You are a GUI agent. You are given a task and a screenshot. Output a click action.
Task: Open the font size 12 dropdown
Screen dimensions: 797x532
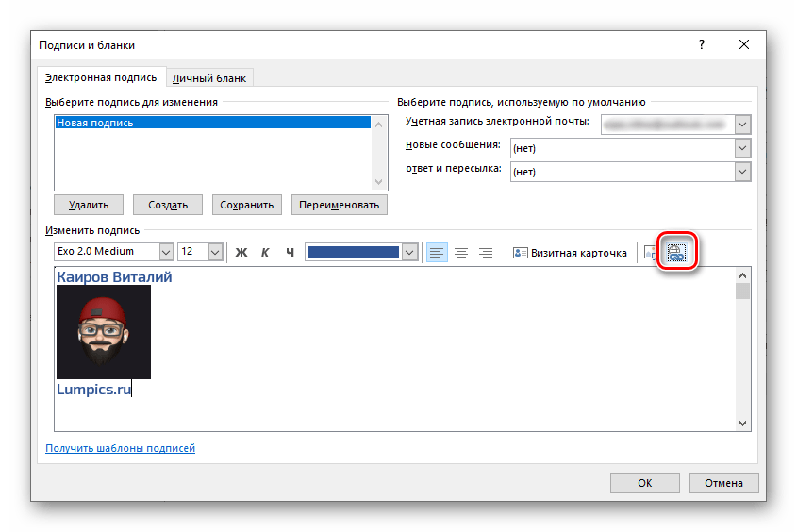click(215, 252)
